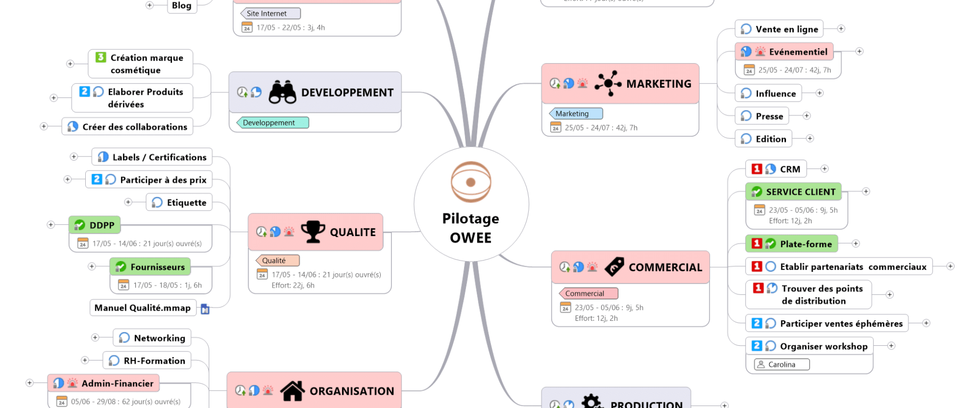Open the attachment icon beside Manuel Qualité.mmap
The height and width of the screenshot is (408, 980).
point(205,309)
